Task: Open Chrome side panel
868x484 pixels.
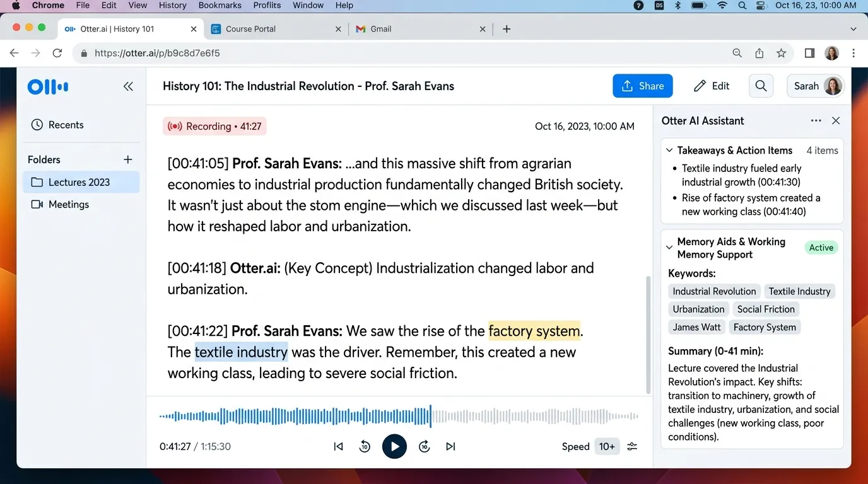Action: (809, 54)
